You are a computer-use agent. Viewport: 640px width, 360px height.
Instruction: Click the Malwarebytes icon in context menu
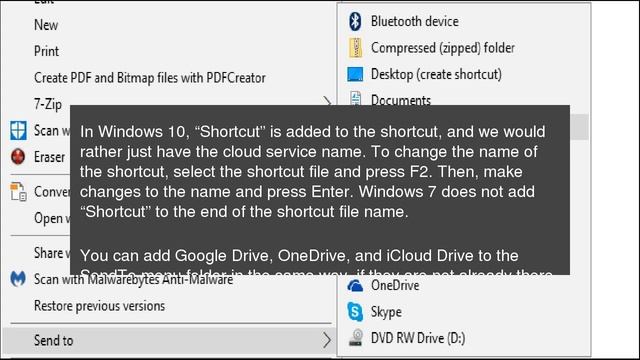(x=18, y=279)
